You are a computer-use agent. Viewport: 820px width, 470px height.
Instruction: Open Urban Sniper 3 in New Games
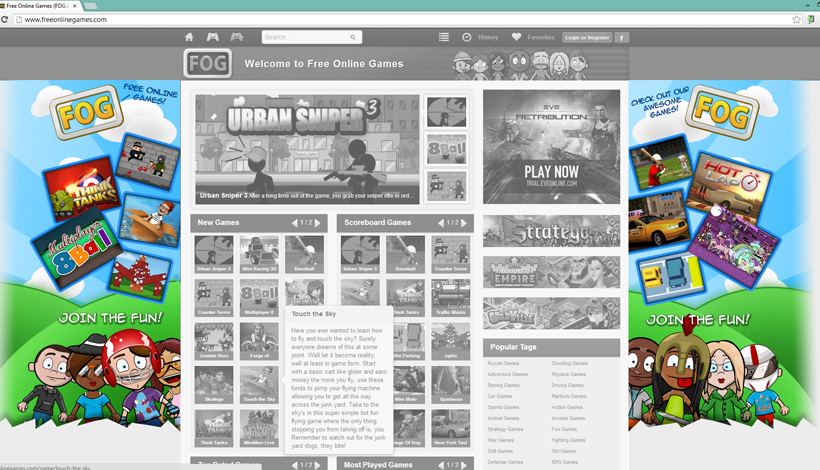point(213,254)
